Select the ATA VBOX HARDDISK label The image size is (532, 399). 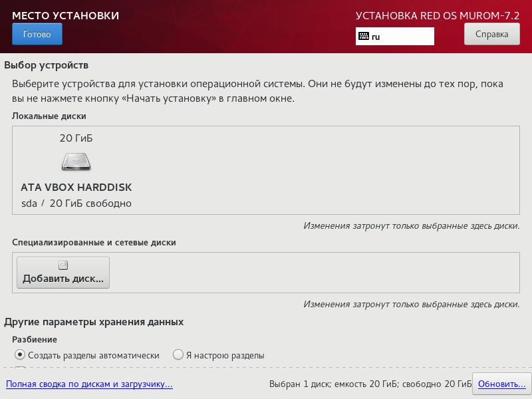[x=76, y=188]
